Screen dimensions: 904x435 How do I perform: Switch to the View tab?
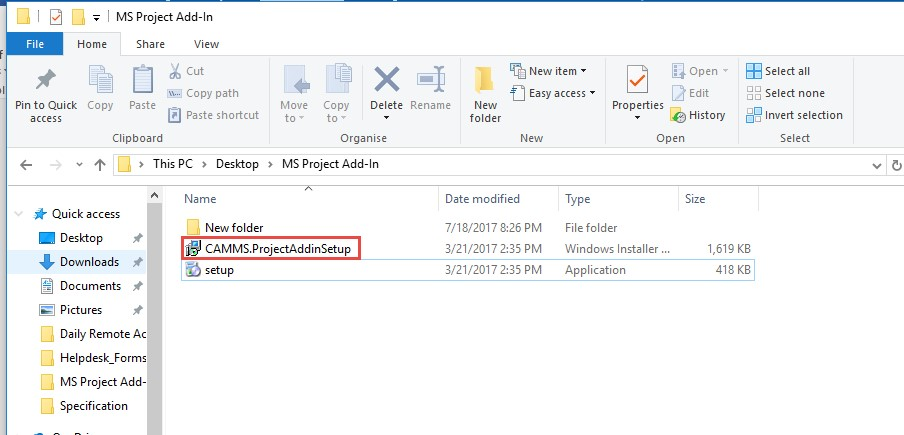click(x=206, y=44)
